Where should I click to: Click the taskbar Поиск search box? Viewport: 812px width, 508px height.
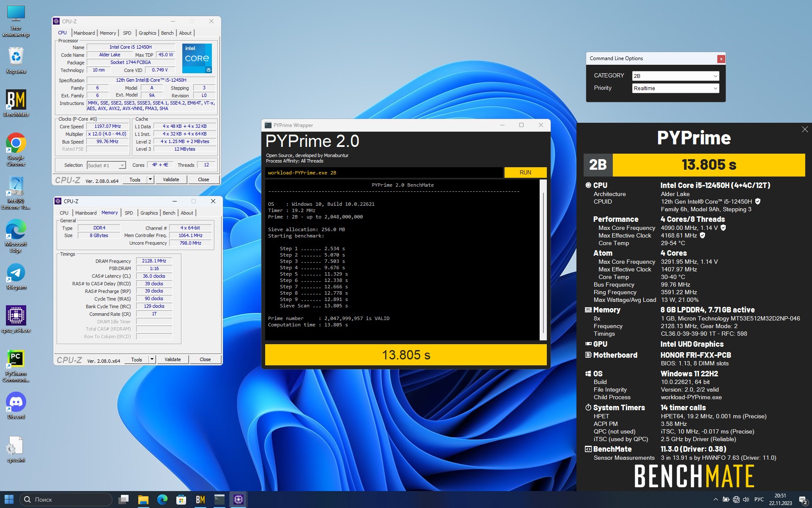click(x=66, y=500)
